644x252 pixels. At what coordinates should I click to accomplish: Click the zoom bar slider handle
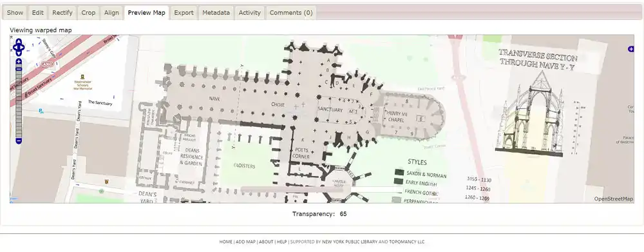[19, 68]
